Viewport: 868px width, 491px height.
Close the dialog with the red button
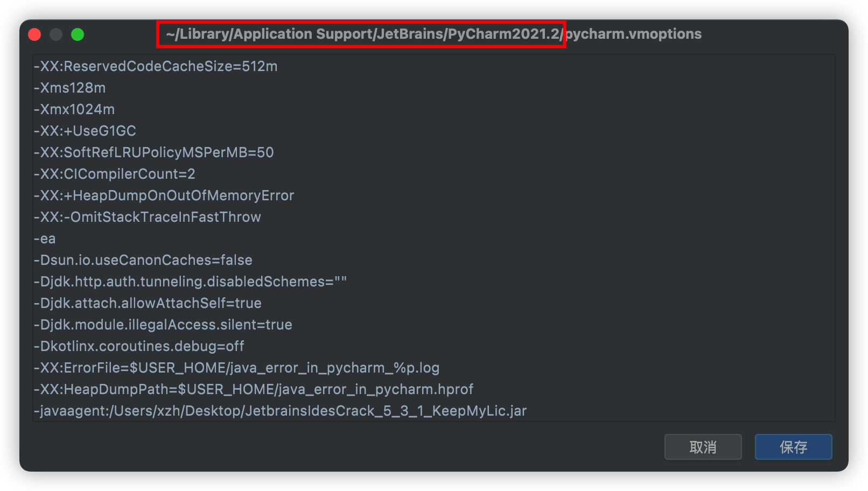34,34
